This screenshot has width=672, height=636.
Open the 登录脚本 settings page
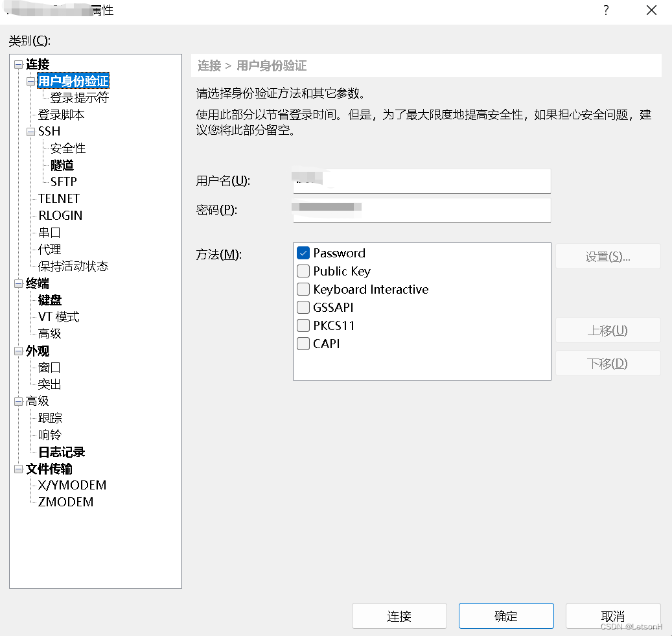pyautogui.click(x=60, y=114)
